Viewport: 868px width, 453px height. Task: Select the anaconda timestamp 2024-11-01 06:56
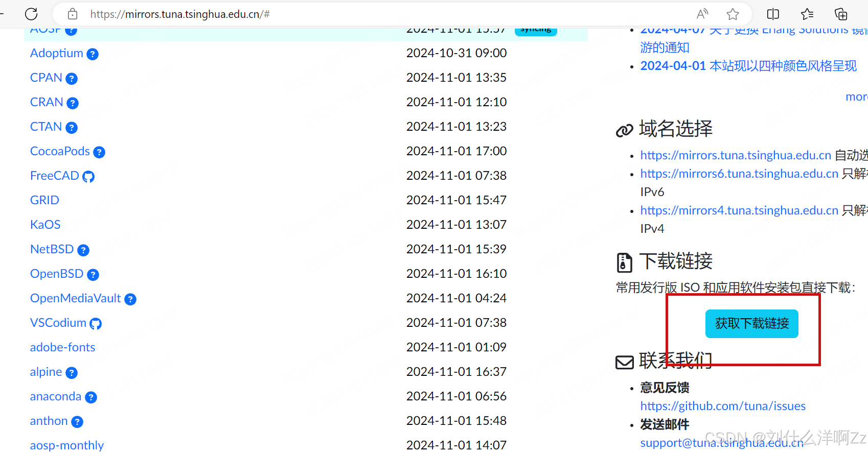tap(456, 396)
